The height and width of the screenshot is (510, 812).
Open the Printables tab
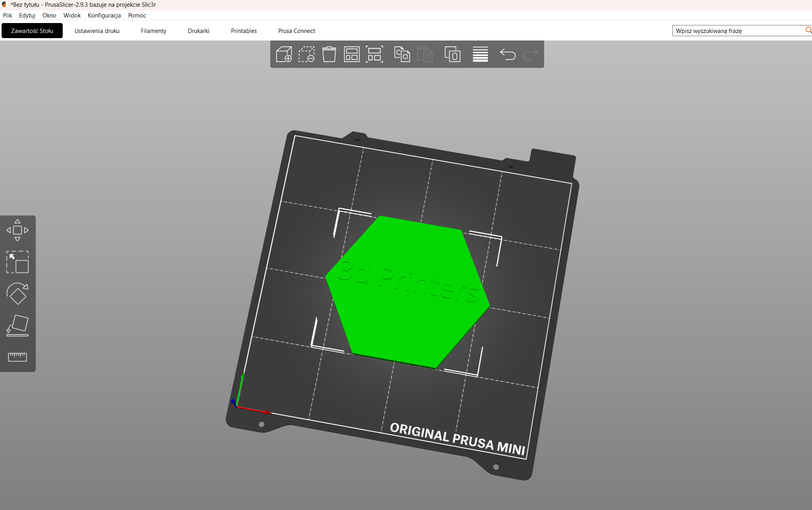click(x=244, y=31)
